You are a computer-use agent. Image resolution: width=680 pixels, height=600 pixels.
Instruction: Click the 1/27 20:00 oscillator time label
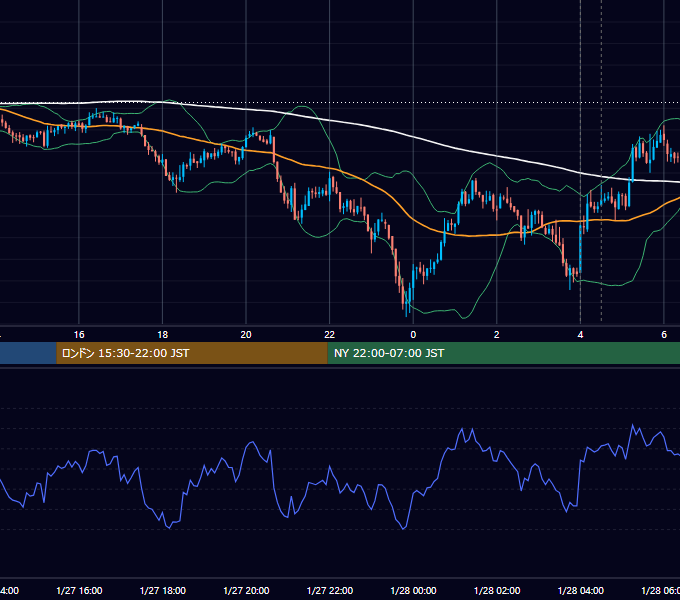[246, 590]
